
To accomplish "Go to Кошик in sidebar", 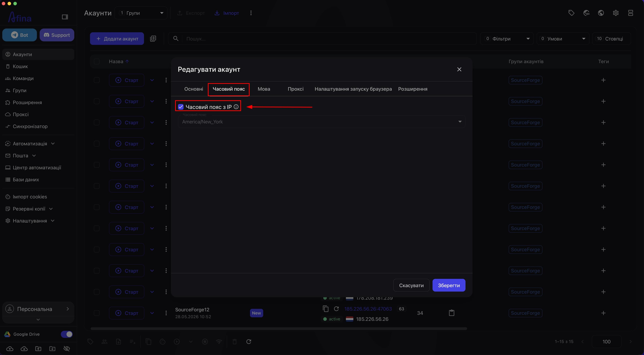I will [x=38, y=66].
